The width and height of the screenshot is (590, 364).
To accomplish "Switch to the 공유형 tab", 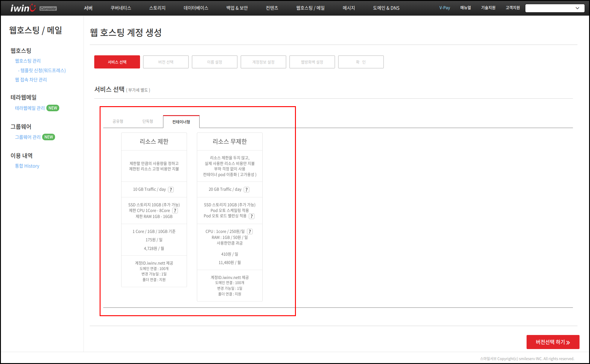I will (118, 121).
